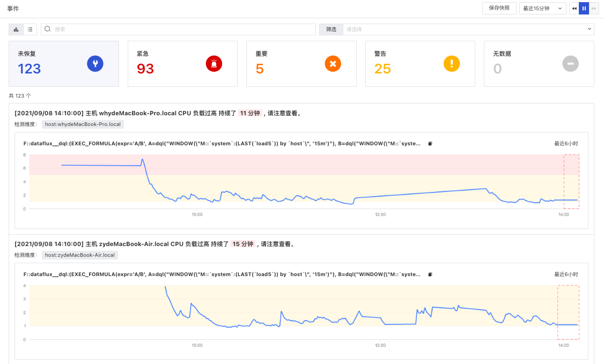This screenshot has height=364, width=604.
Task: Copy the first chart's DQL query
Action: pyautogui.click(x=430, y=144)
